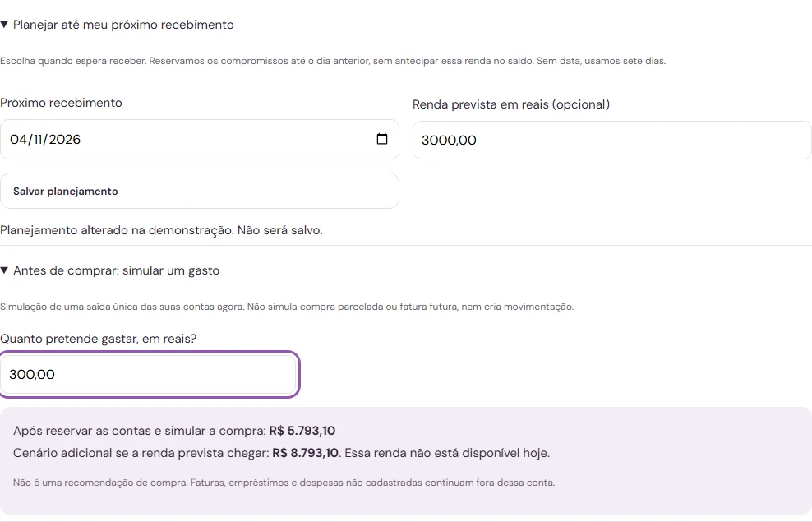Click 'Planejamento alterado na demonstração' status message
Viewport: 812px width, 522px height.
pos(161,230)
